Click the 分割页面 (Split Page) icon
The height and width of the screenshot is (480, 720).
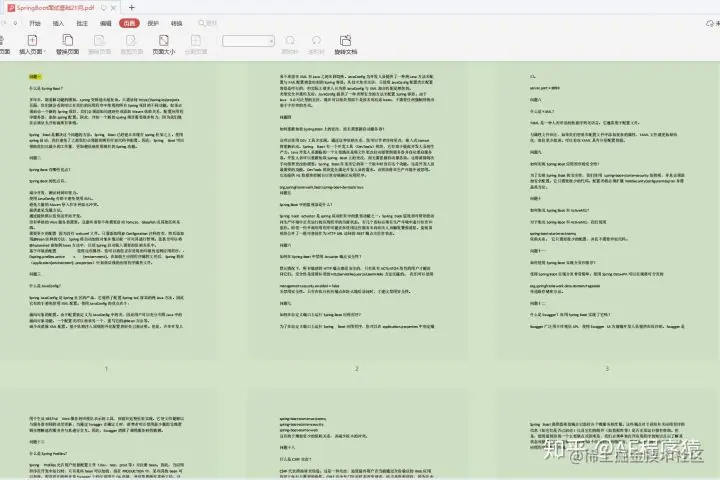pos(196,40)
